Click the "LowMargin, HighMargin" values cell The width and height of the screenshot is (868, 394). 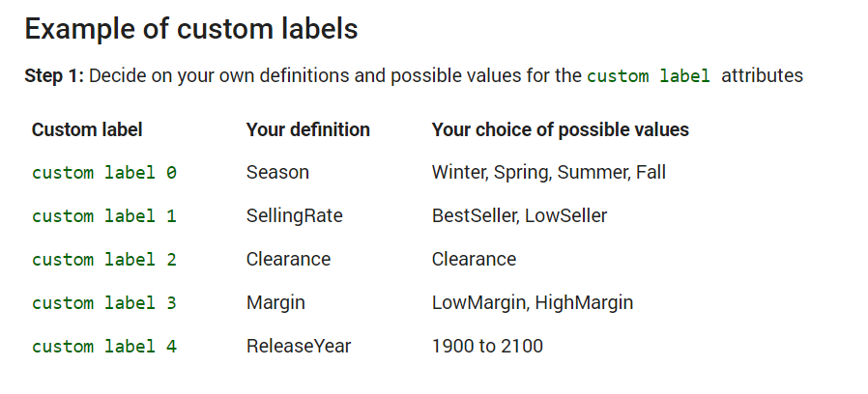click(x=532, y=303)
